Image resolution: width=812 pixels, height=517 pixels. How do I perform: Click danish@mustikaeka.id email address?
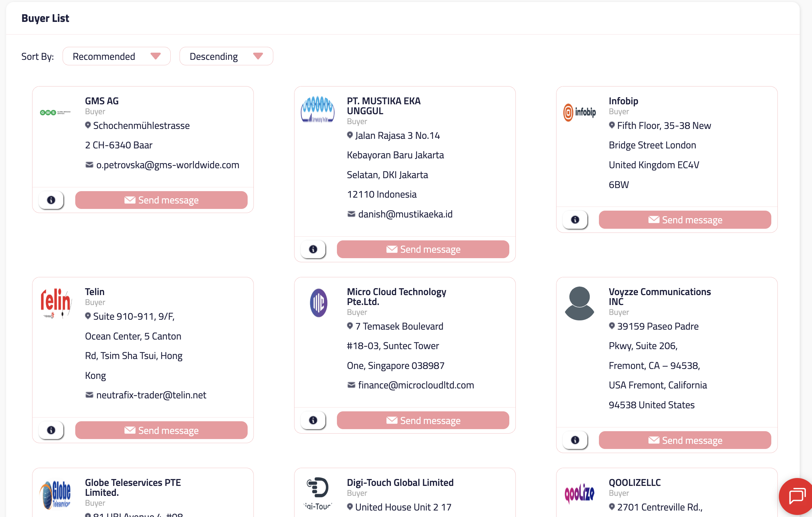tap(405, 214)
